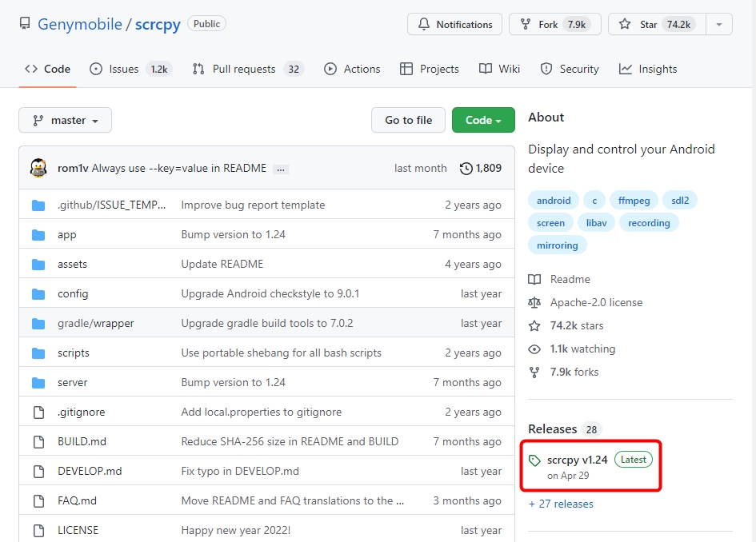Click the sdl2 topic tag
This screenshot has width=756, height=542.
(x=680, y=201)
